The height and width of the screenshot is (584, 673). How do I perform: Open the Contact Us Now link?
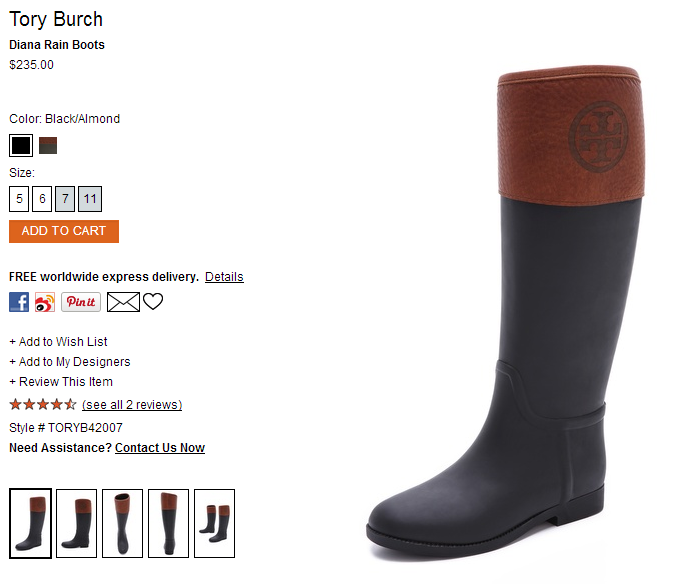[x=160, y=448]
